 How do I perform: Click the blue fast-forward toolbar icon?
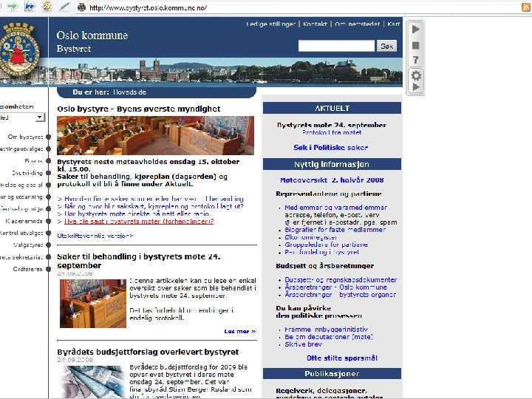tap(30, 6)
